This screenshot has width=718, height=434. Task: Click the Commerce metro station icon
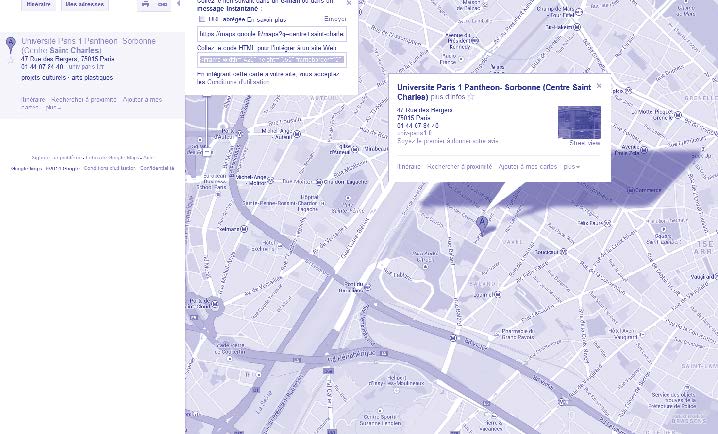tap(631, 190)
